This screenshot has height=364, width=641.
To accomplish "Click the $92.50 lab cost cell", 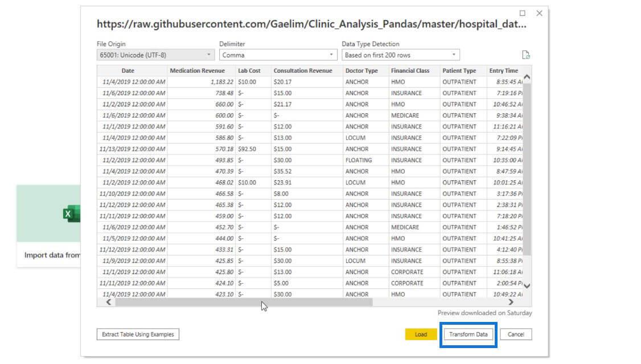I will click(253, 149).
